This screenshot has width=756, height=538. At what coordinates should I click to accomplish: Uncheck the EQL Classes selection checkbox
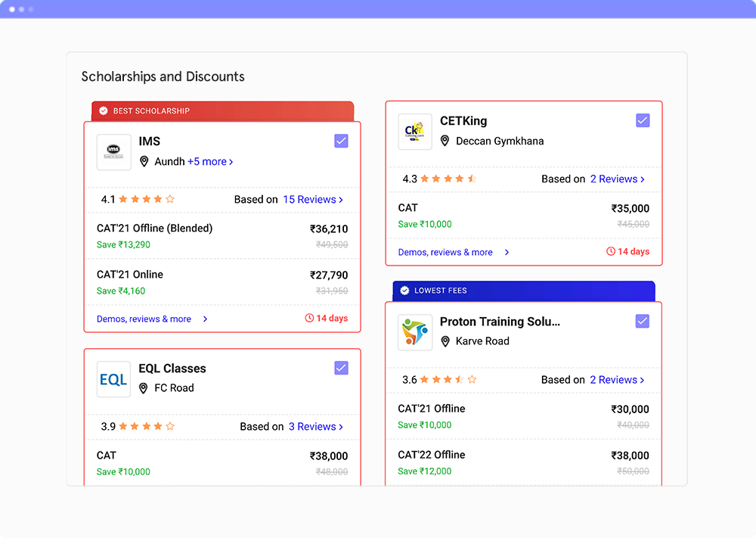click(342, 369)
